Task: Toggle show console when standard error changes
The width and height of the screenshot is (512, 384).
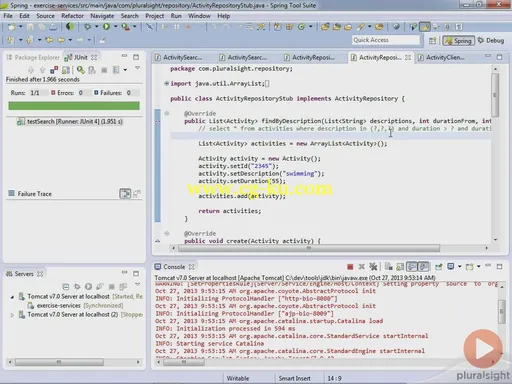Action: [x=423, y=267]
